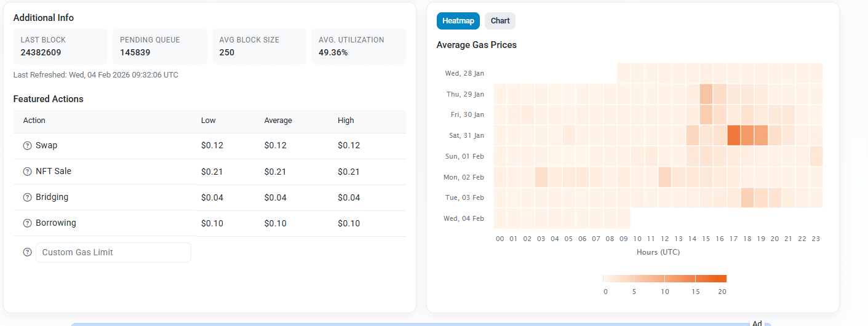Click the Mon 02 Feb hour 03 heatmap cell

[541, 177]
